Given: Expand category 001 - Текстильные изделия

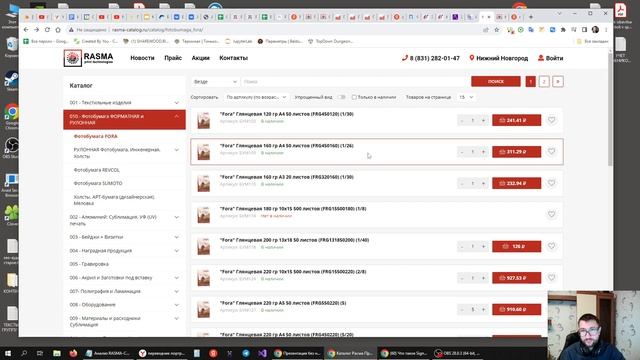Looking at the screenshot, I should point(176,103).
